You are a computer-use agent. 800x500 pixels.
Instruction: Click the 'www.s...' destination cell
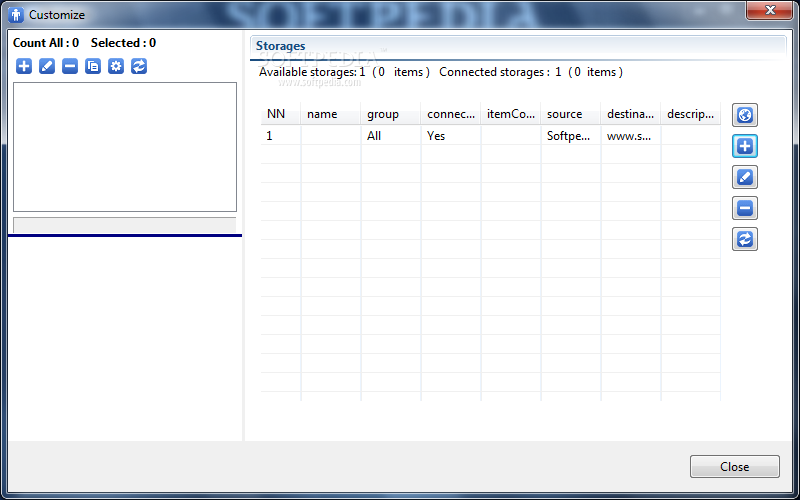pos(631,136)
